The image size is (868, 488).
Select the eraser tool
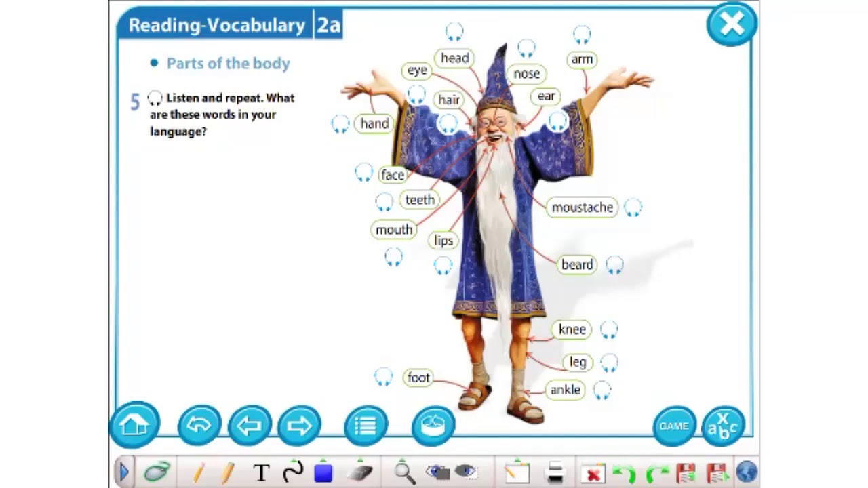[359, 472]
